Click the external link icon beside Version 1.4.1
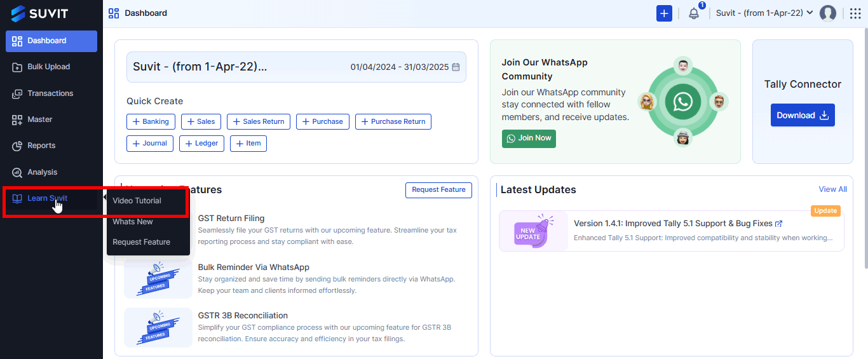 pyautogui.click(x=779, y=224)
